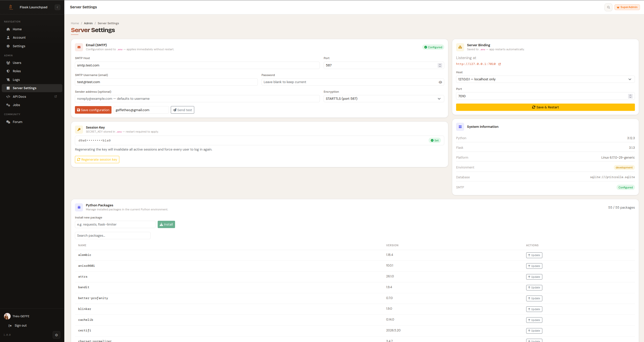Focus server binding Port 7010 field

545,96
